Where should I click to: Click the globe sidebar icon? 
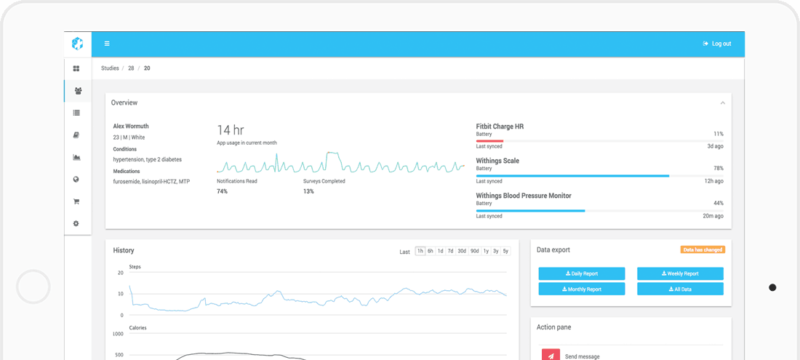(77, 179)
